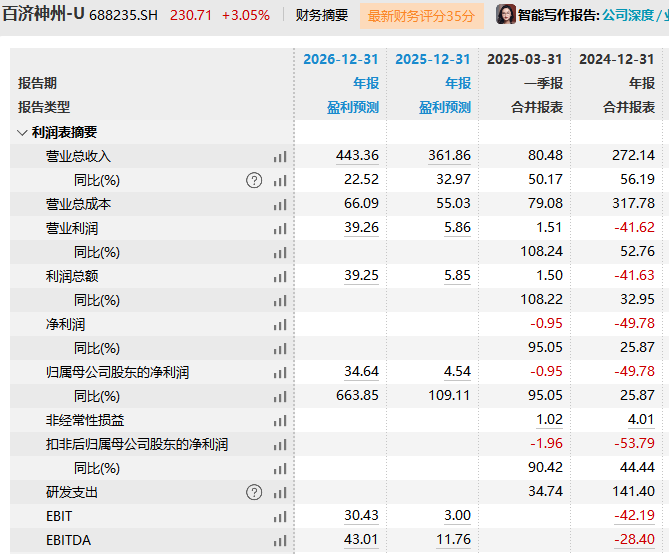Open chart icon for 营业利润 row
This screenshot has width=669, height=554.
280,229
